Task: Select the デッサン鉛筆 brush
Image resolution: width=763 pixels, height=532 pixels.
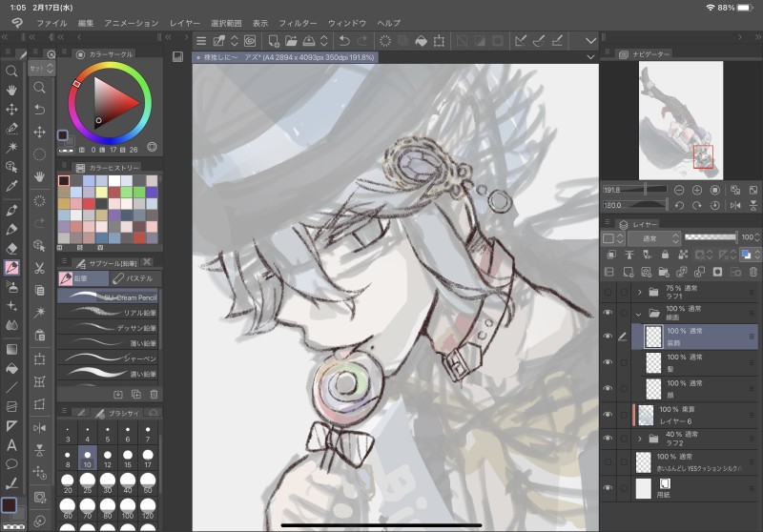Action: (108, 327)
